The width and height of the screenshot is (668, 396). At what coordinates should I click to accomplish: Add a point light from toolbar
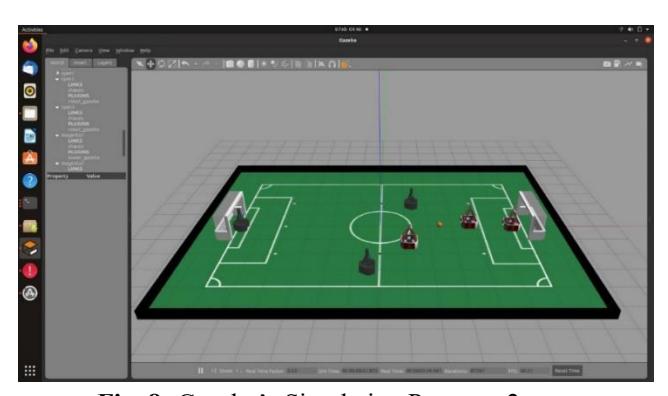coord(264,64)
